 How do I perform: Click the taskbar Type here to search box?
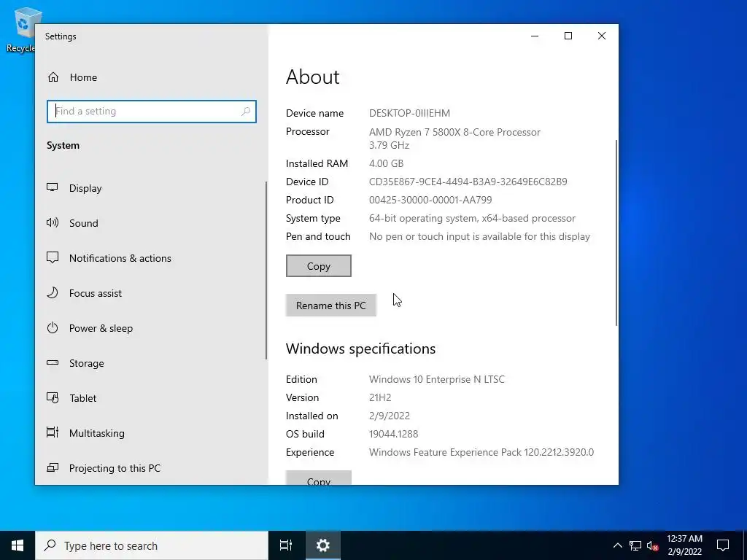tap(152, 545)
